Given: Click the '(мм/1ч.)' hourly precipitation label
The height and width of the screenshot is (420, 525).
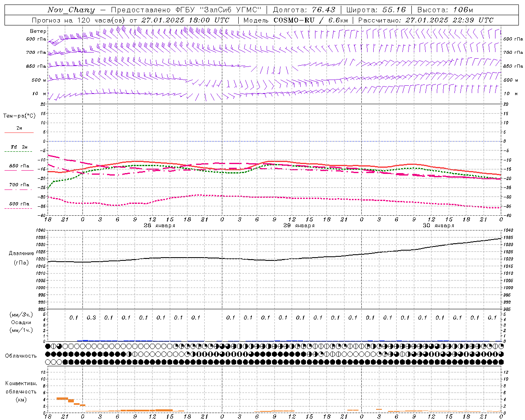Looking at the screenshot, I should pyautogui.click(x=21, y=330).
